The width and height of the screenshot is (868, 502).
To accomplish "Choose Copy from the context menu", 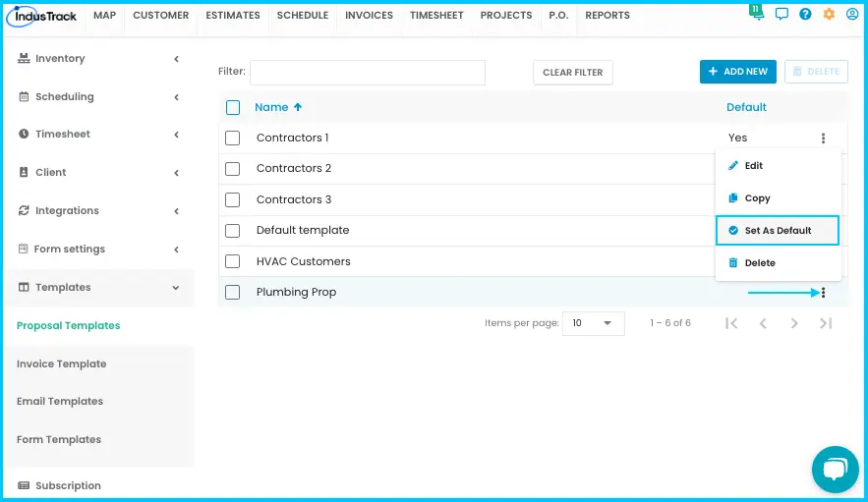I will point(778,198).
